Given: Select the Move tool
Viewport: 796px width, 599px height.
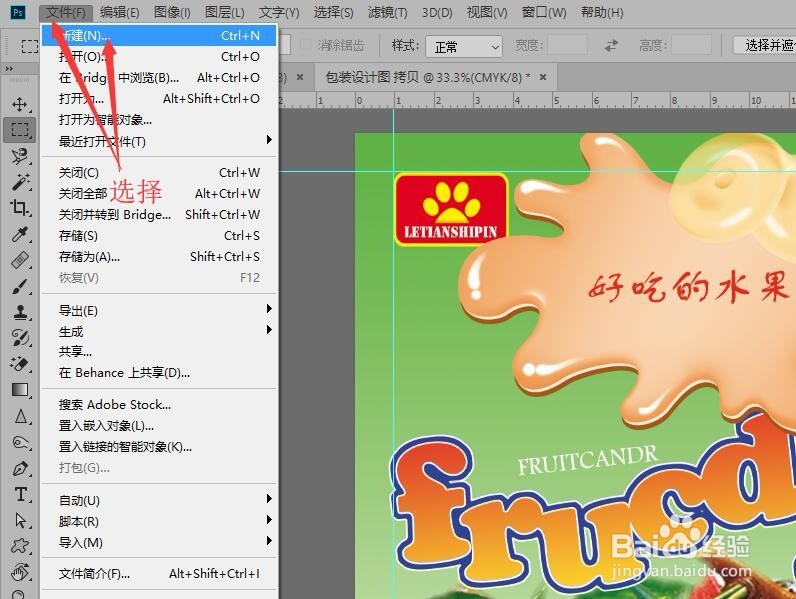Looking at the screenshot, I should click(x=20, y=105).
